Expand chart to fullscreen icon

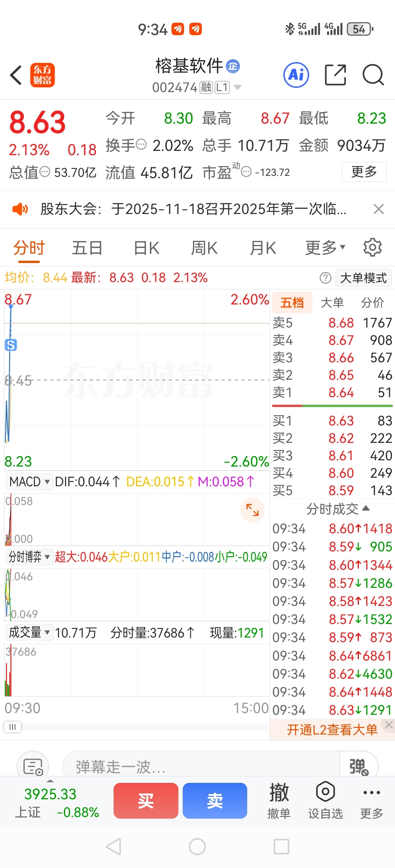tap(252, 510)
